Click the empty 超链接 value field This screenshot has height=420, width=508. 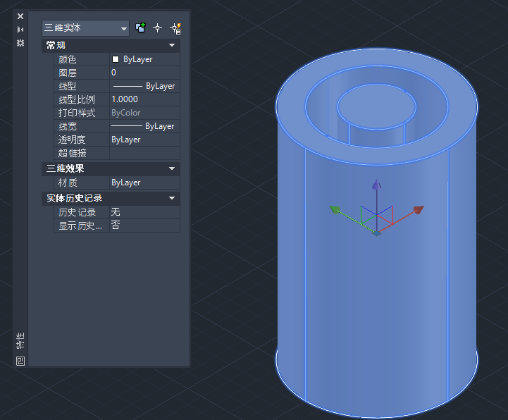point(145,153)
